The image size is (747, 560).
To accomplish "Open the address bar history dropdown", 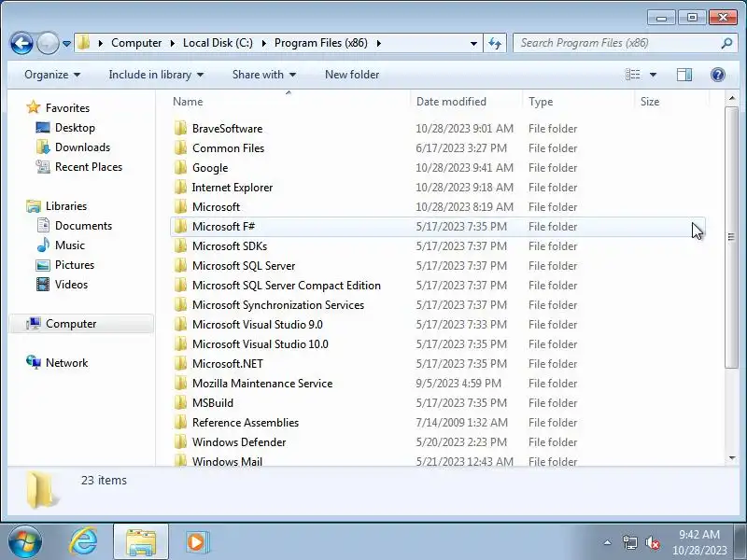I will (473, 43).
